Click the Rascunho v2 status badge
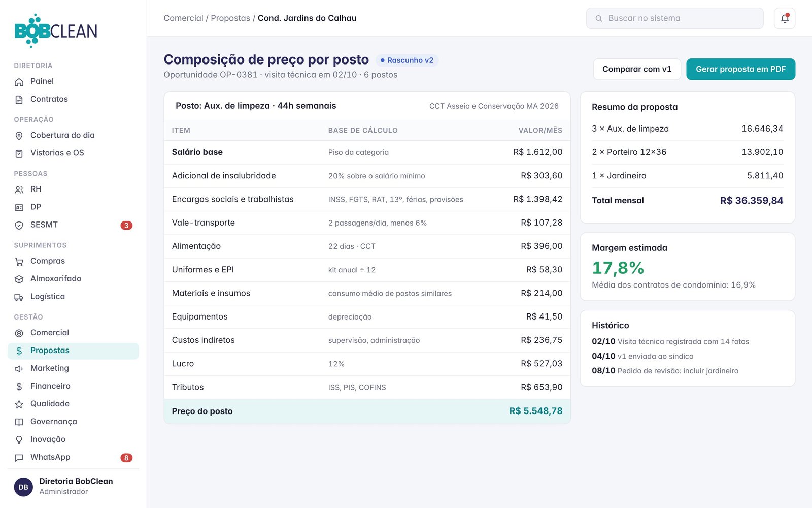This screenshot has height=508, width=812. click(x=407, y=60)
